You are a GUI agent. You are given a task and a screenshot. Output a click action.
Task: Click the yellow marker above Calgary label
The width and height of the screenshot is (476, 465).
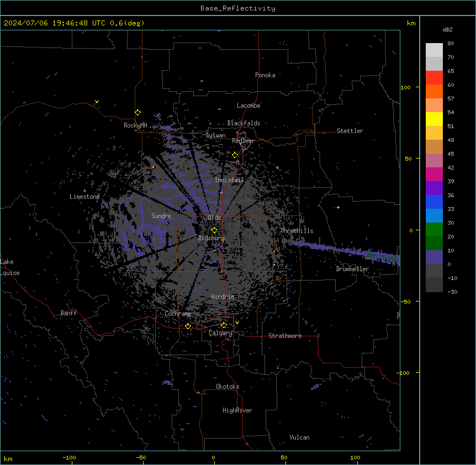[224, 325]
